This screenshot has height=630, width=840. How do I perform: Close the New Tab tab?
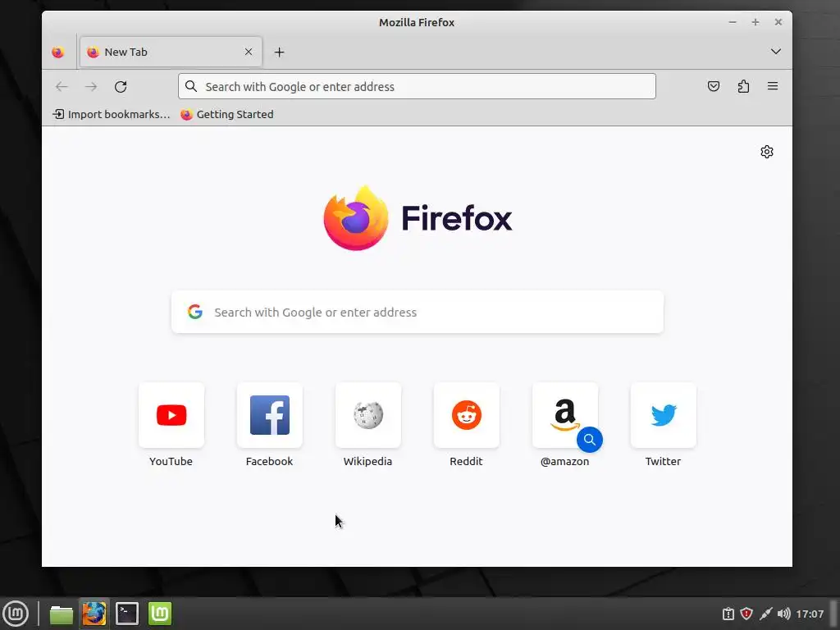(249, 52)
